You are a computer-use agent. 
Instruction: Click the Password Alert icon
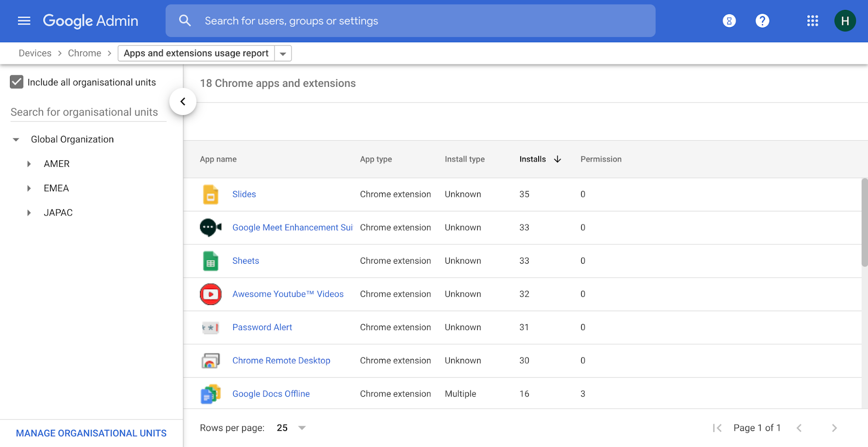(210, 328)
